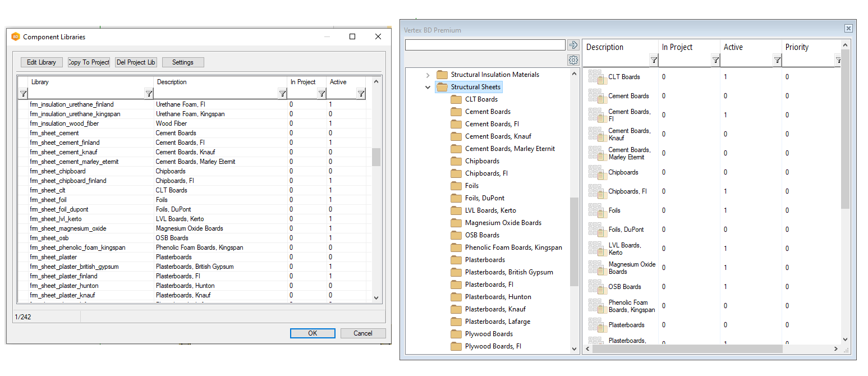Click OK in Component Libraries dialog
Viewport: 868px width, 376px height.
click(x=313, y=333)
